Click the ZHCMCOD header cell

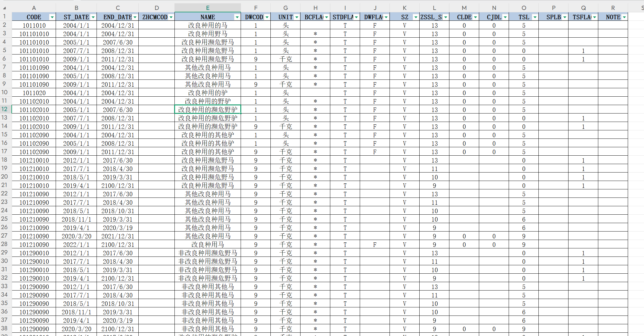click(155, 17)
